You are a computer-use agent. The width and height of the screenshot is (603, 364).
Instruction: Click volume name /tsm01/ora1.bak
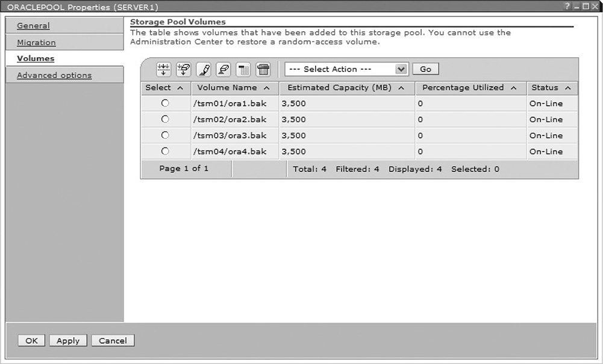(230, 103)
